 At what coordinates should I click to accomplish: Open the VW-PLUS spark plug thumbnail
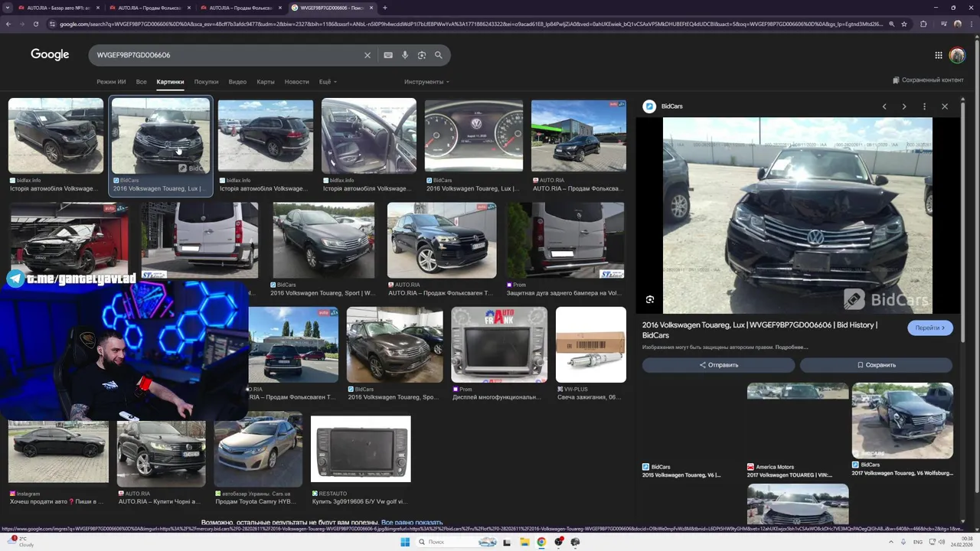click(x=591, y=344)
